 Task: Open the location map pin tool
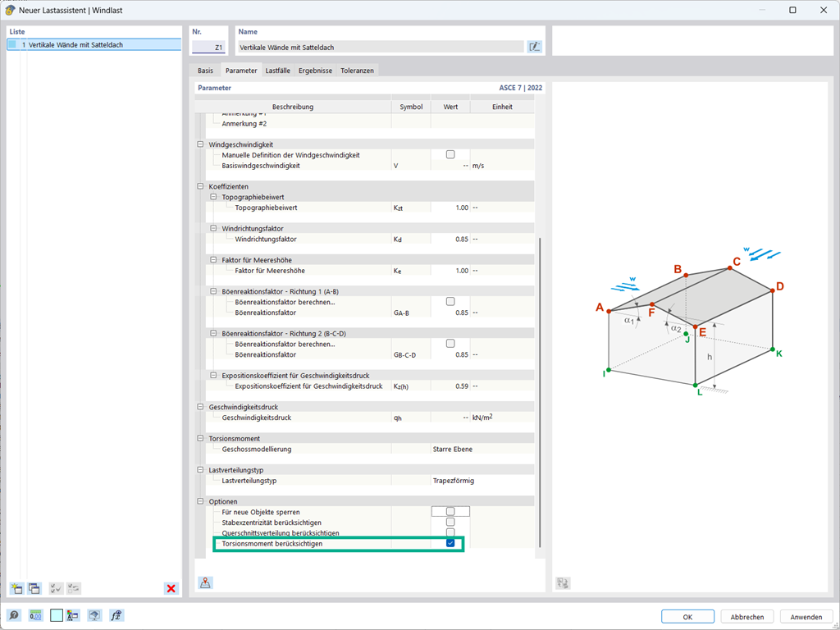[205, 583]
